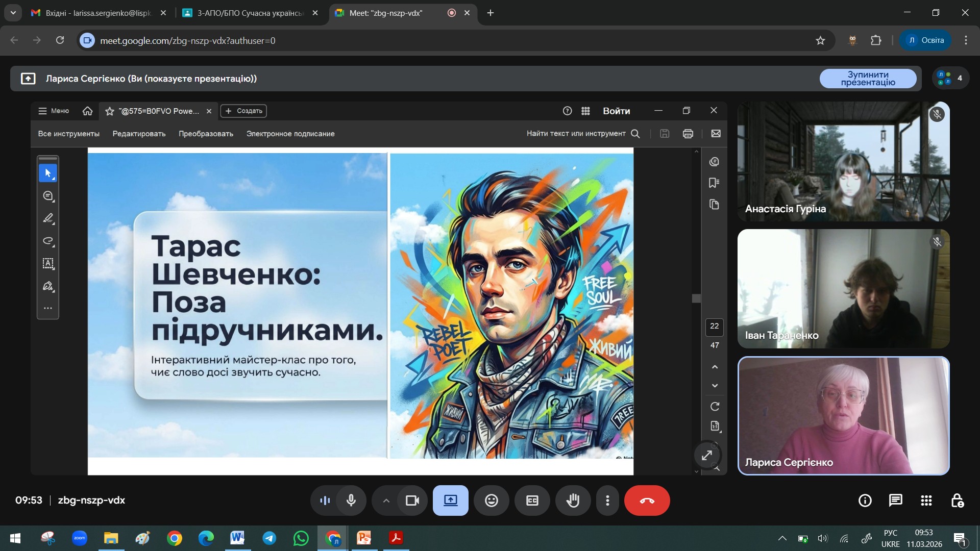Toggle the camera on or off
This screenshot has height=551, width=980.
pyautogui.click(x=412, y=500)
